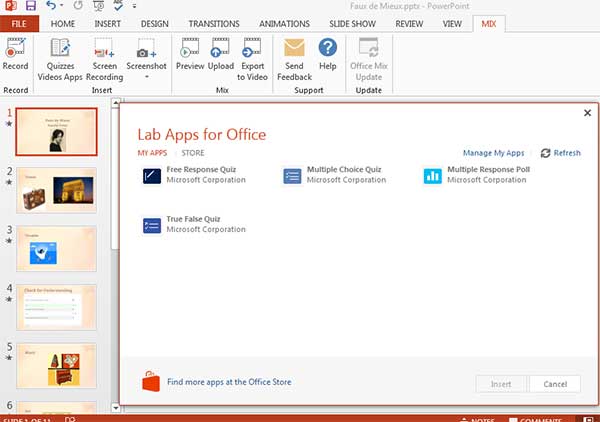Switch to the INSERT tab
This screenshot has width=600, height=422.
point(108,24)
